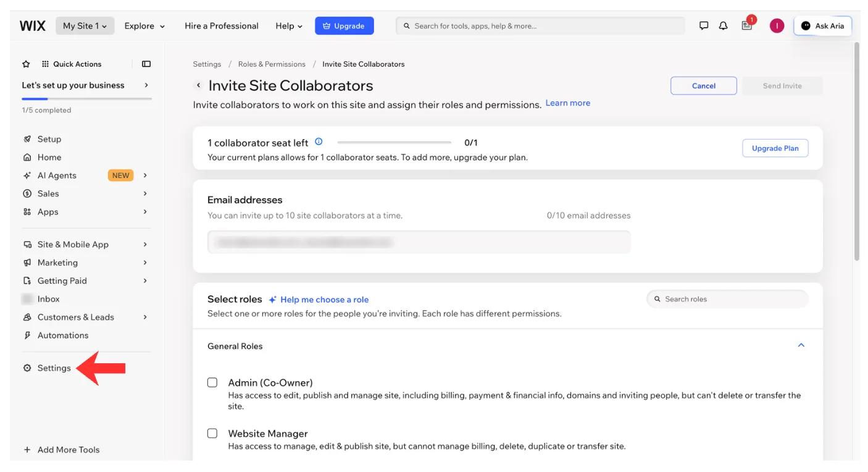Image resolution: width=868 pixels, height=472 pixels.
Task: Open the Help dropdown menu
Action: [289, 26]
